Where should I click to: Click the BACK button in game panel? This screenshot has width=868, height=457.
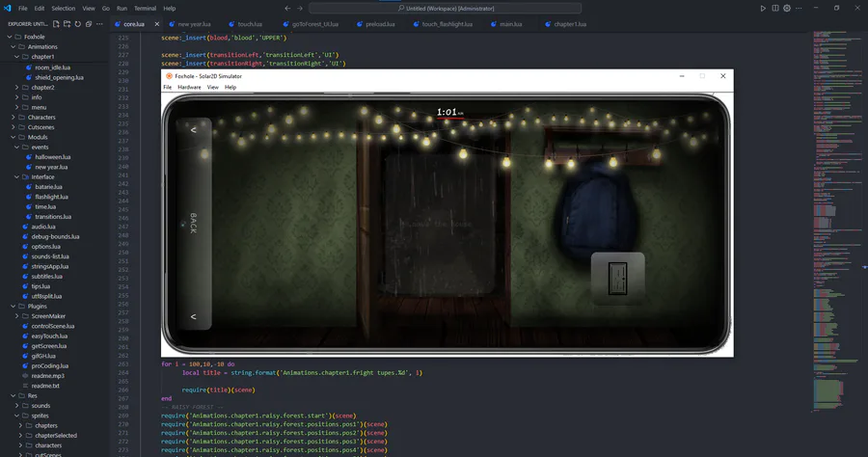[193, 223]
